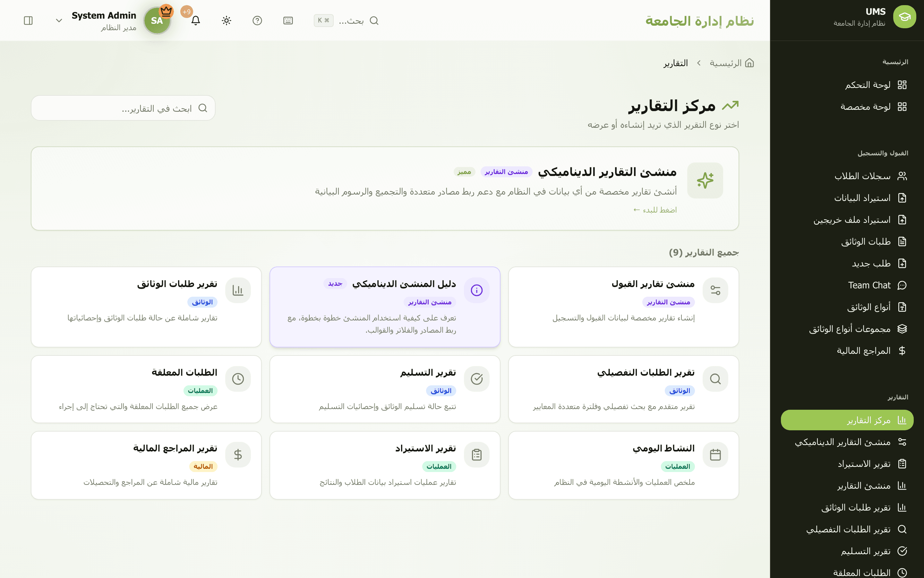Viewport: 924px width, 578px height.
Task: Open منشئ التقارير الديناميكي in the sidebar
Action: point(847,442)
